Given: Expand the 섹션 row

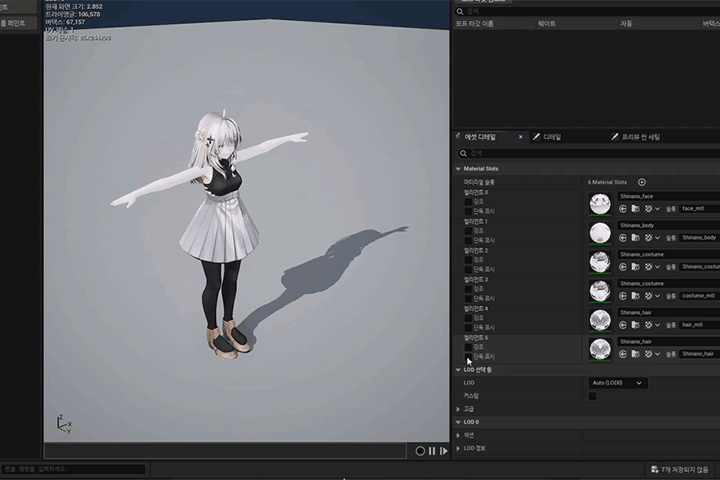Looking at the screenshot, I should click(x=458, y=435).
